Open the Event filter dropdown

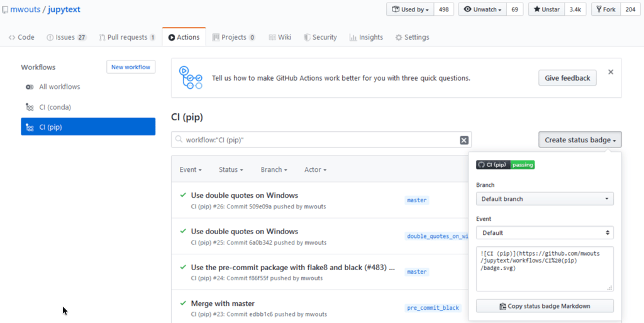[x=191, y=170]
